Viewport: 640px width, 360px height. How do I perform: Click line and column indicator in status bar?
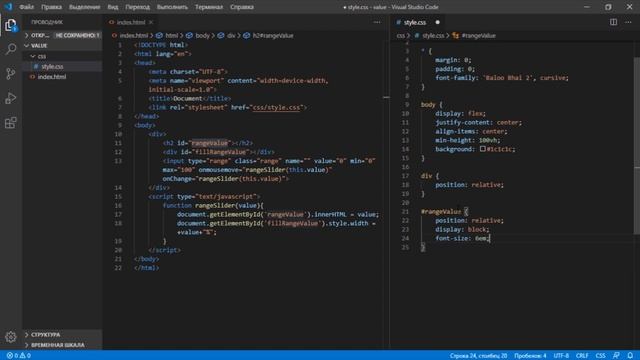pyautogui.click(x=478, y=356)
